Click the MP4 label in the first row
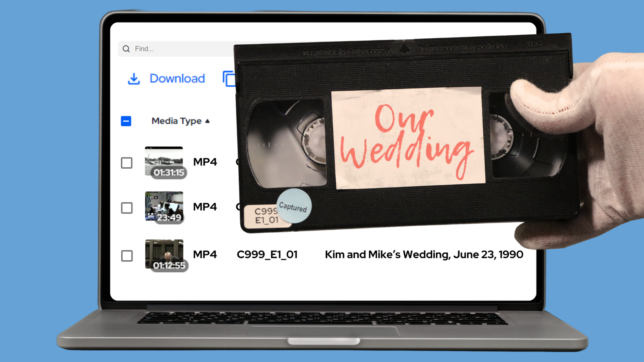 205,162
